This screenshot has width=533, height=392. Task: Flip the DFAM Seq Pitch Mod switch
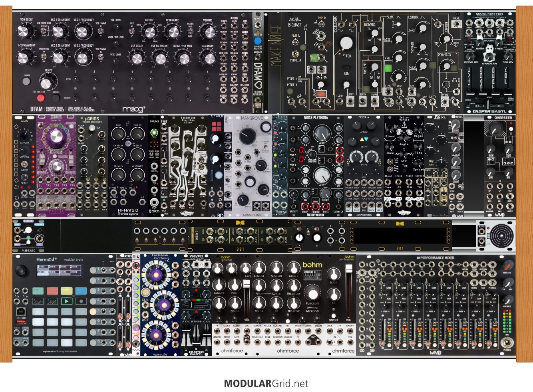(x=44, y=31)
